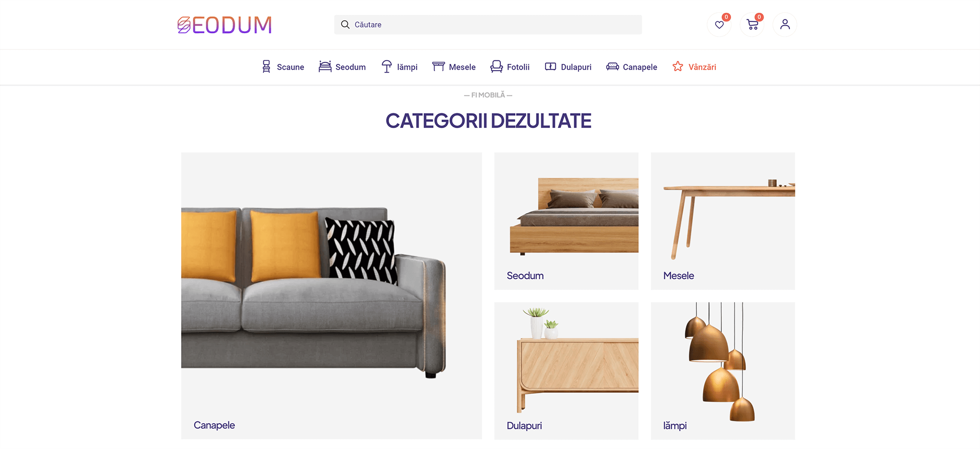Select the Dulapuri navigation item
The width and height of the screenshot is (980, 449).
tap(568, 67)
